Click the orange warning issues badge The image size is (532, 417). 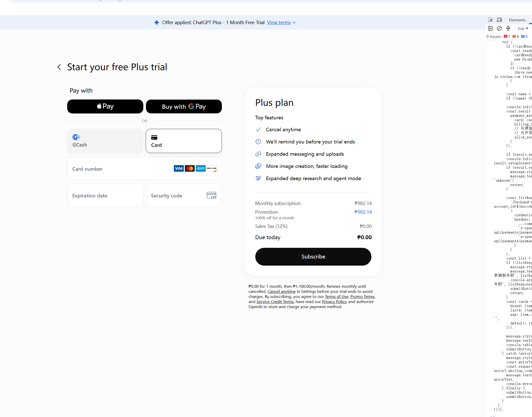pyautogui.click(x=515, y=37)
